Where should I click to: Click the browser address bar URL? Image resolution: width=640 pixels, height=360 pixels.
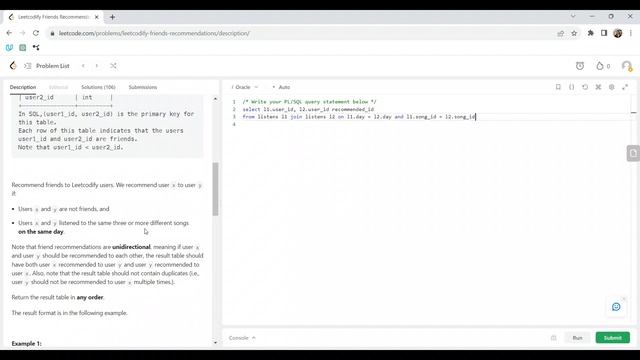154,33
